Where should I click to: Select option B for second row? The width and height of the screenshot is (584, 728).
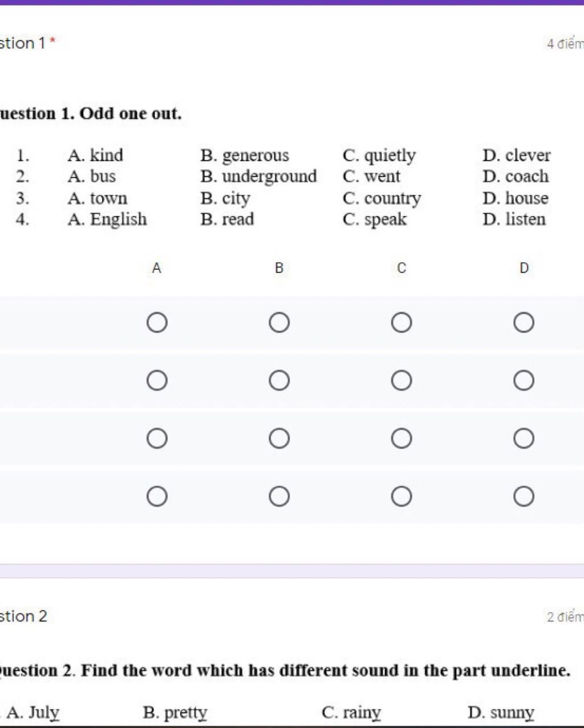(279, 380)
